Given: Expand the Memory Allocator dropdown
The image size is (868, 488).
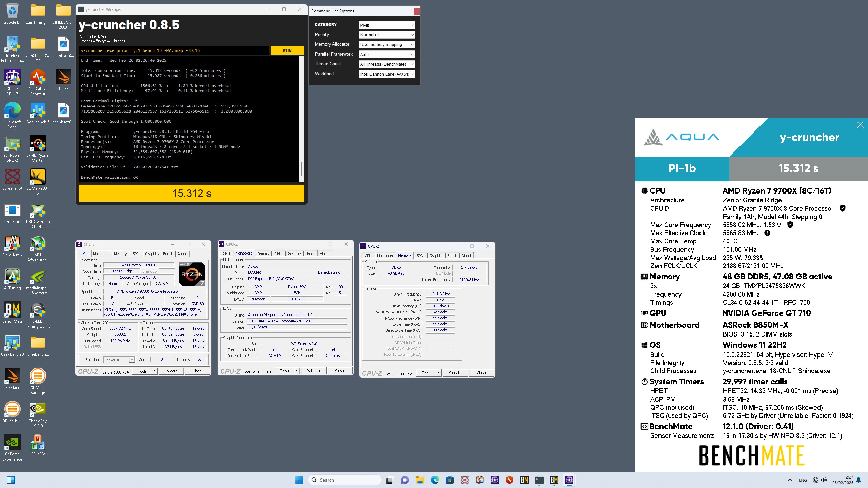Looking at the screenshot, I should coord(387,45).
